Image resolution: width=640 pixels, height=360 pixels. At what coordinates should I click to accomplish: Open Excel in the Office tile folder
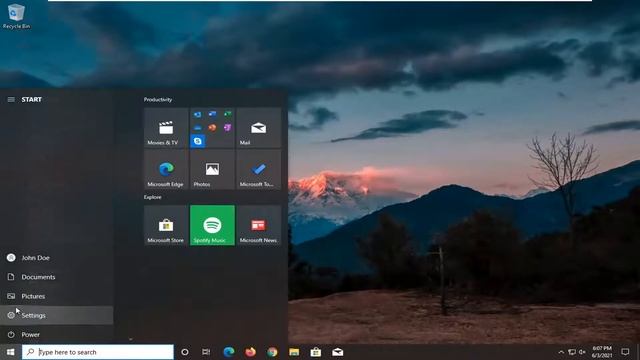tap(227, 114)
